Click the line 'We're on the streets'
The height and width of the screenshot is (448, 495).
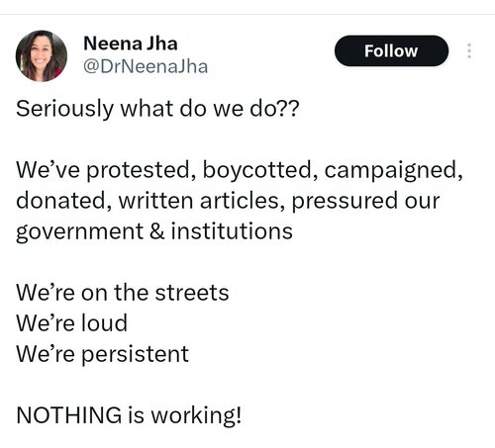click(x=123, y=292)
